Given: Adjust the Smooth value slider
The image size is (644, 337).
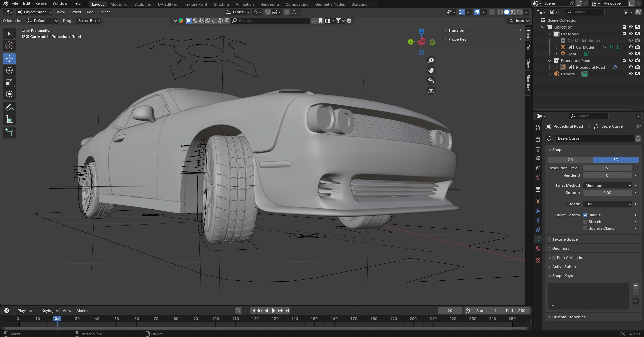Looking at the screenshot, I should [607, 193].
